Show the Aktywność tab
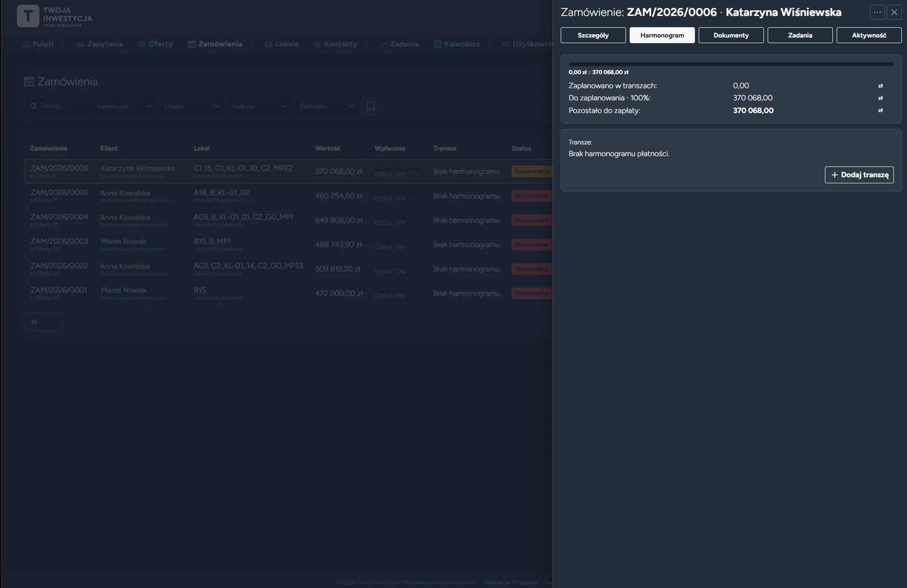 [x=869, y=35]
